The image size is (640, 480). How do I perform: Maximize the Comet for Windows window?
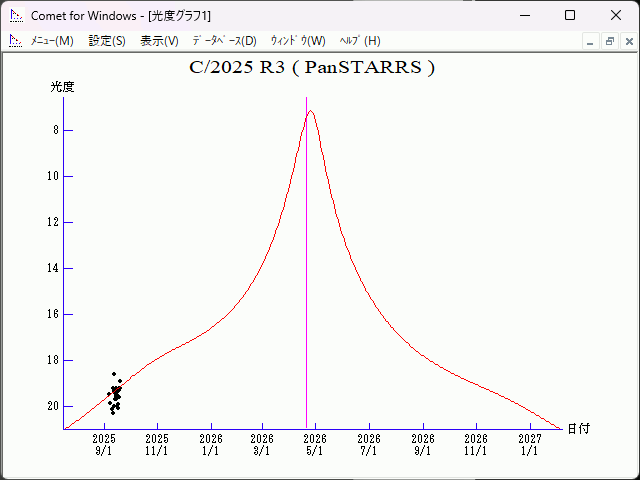[x=570, y=16]
